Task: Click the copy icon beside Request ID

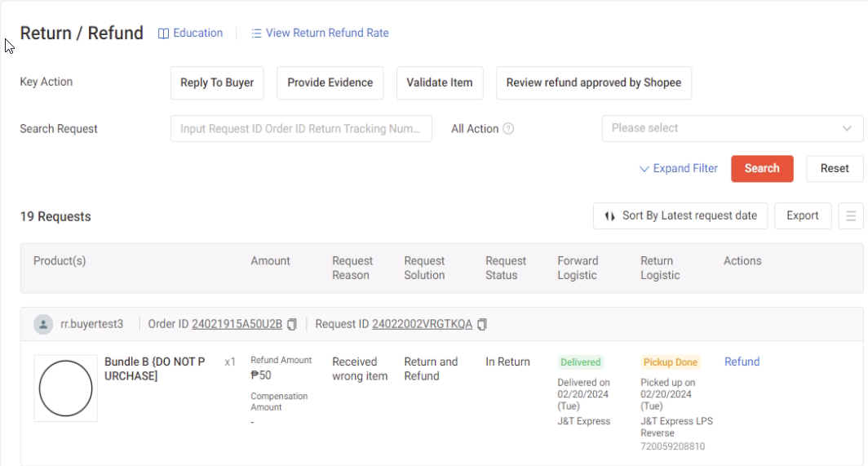Action: (x=482, y=325)
